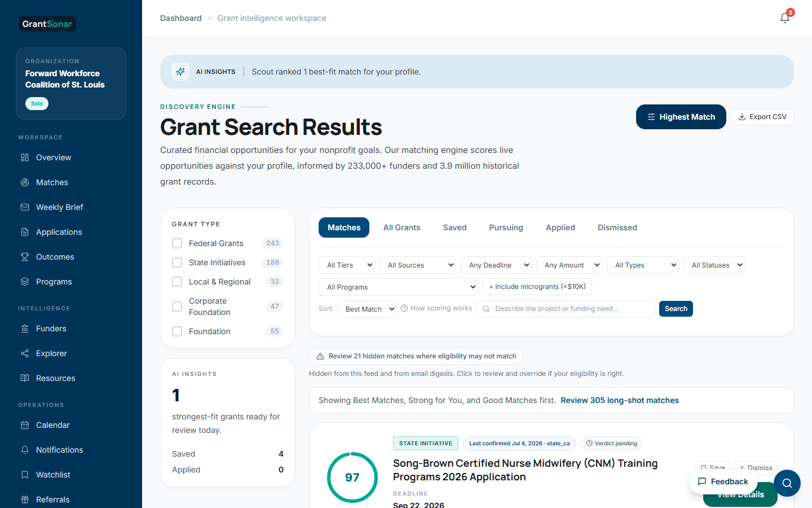
Task: Select the Applications document icon
Action: click(x=25, y=232)
